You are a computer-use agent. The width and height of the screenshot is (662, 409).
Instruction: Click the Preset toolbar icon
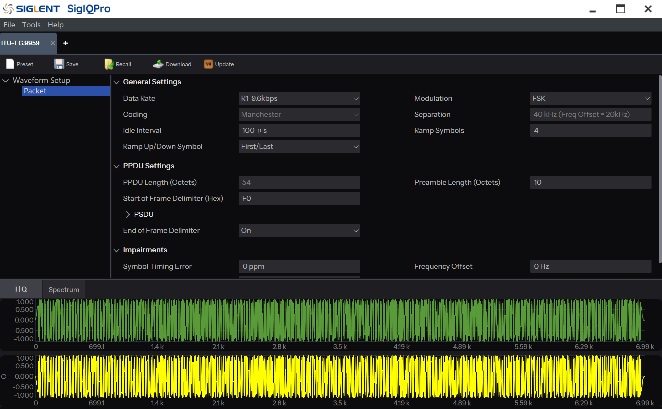[10, 63]
